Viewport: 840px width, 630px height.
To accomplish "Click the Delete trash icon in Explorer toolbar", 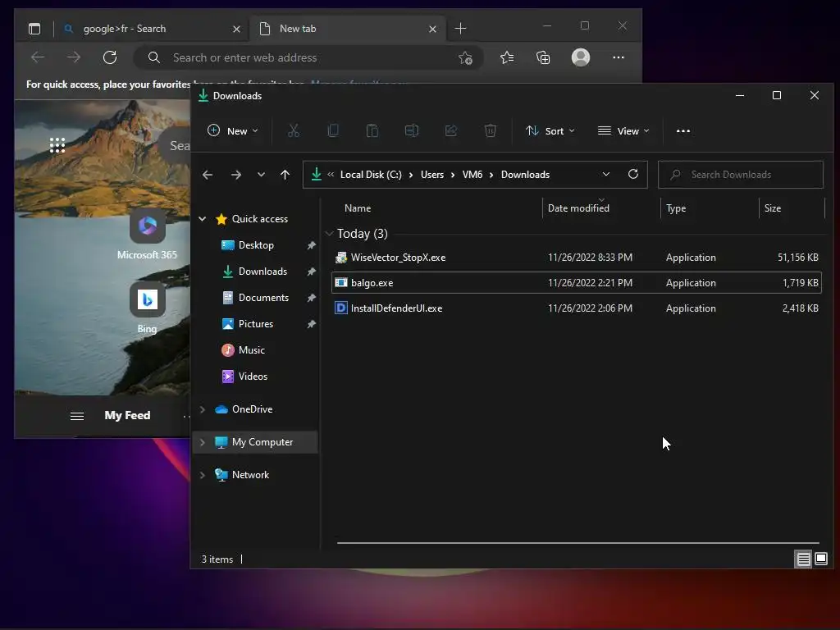I will click(x=491, y=130).
